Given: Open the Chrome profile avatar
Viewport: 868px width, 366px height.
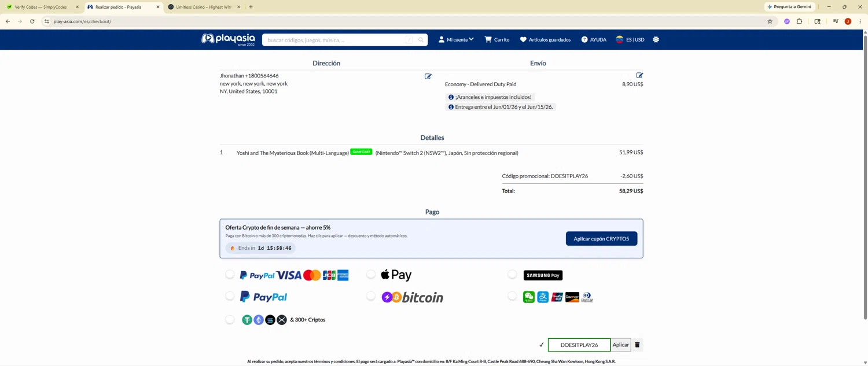Looking at the screenshot, I should coord(848,21).
